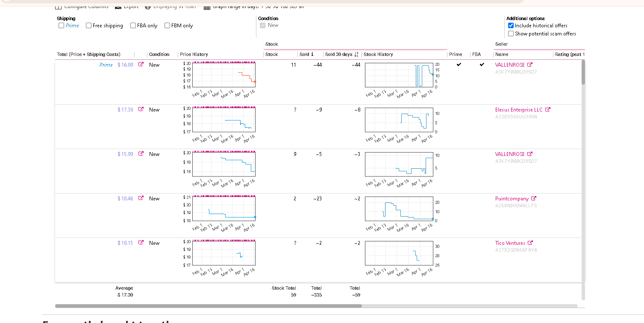Open external link icon next to Tico Ventures
644x323 pixels.
tap(530, 243)
